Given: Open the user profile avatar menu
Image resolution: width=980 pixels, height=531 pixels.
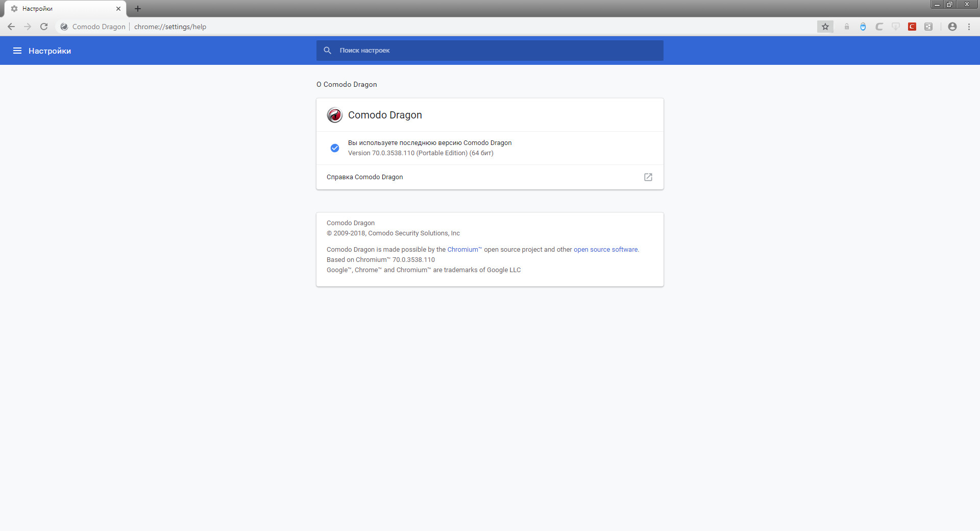Looking at the screenshot, I should (x=952, y=27).
